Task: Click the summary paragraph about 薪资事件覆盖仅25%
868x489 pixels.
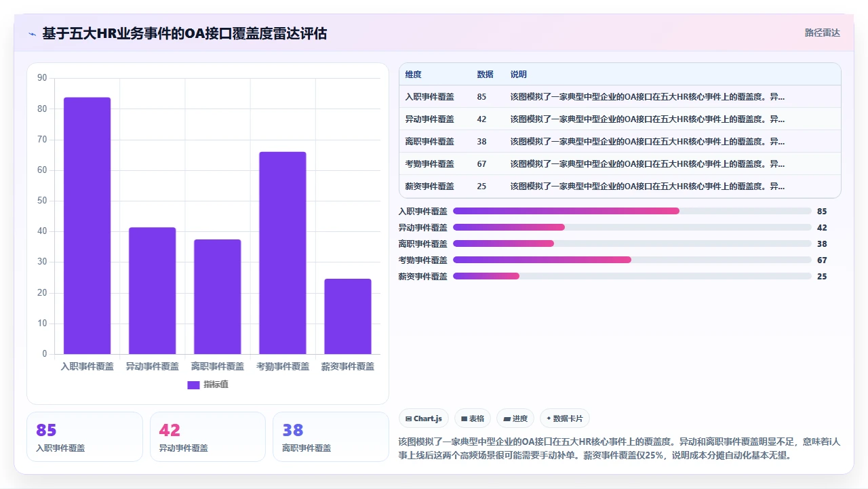Action: (x=619, y=448)
